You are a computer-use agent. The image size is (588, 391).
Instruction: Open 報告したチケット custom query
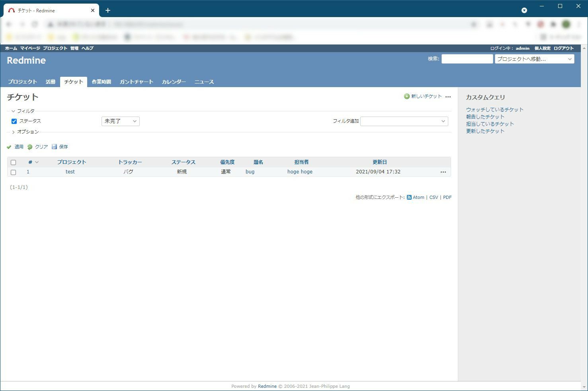coord(485,117)
